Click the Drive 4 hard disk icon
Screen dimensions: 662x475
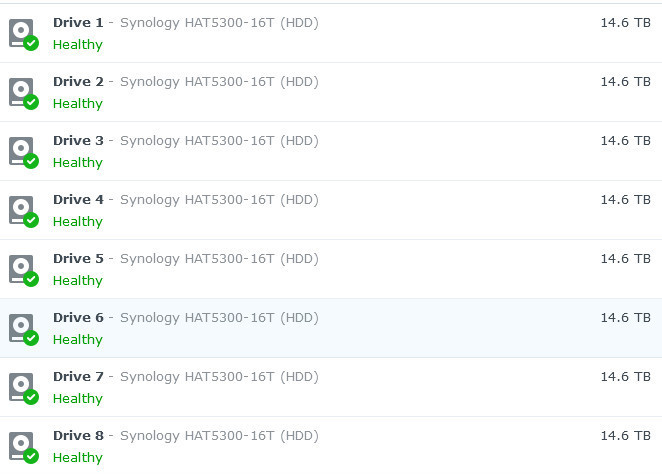coord(22,210)
